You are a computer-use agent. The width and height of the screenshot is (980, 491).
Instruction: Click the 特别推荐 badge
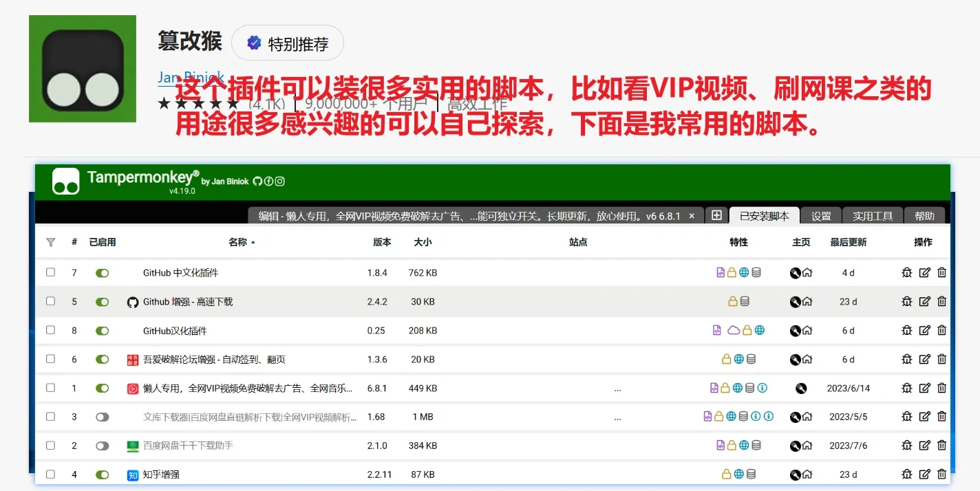[287, 42]
